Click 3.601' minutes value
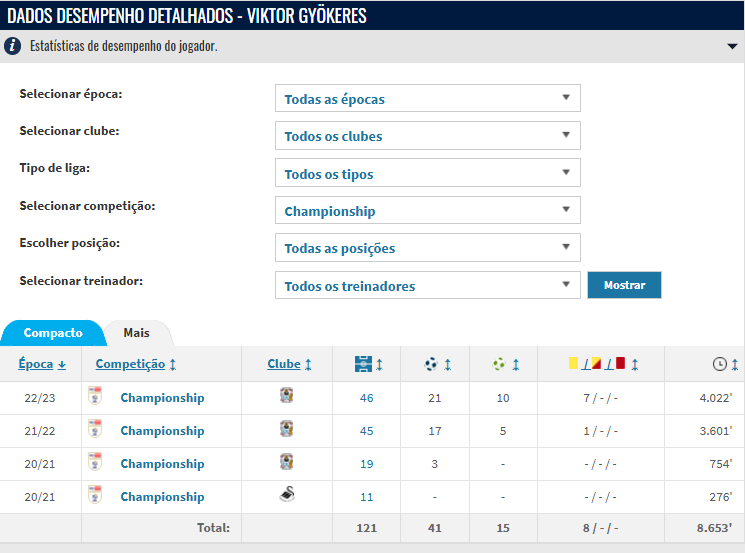 (716, 431)
